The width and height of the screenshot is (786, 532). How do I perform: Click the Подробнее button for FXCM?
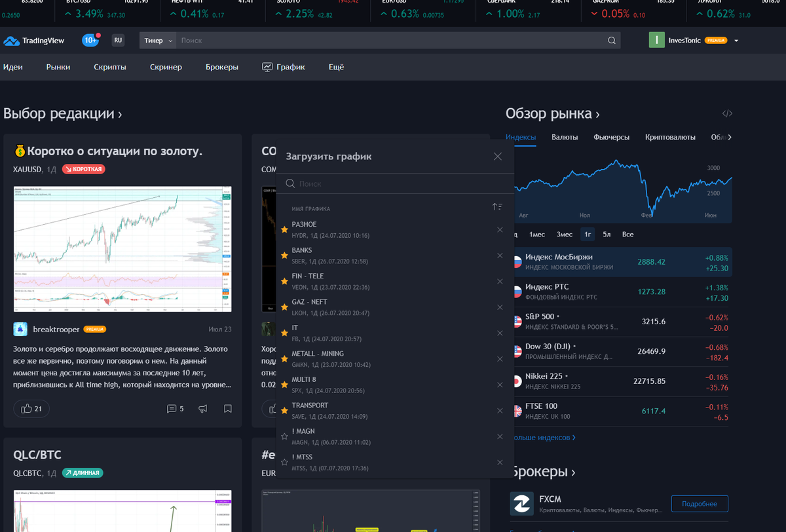pyautogui.click(x=700, y=504)
